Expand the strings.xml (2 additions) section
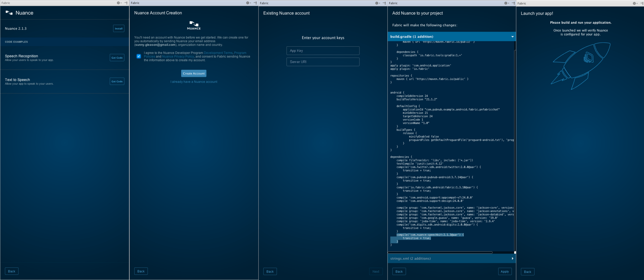 pyautogui.click(x=451, y=258)
